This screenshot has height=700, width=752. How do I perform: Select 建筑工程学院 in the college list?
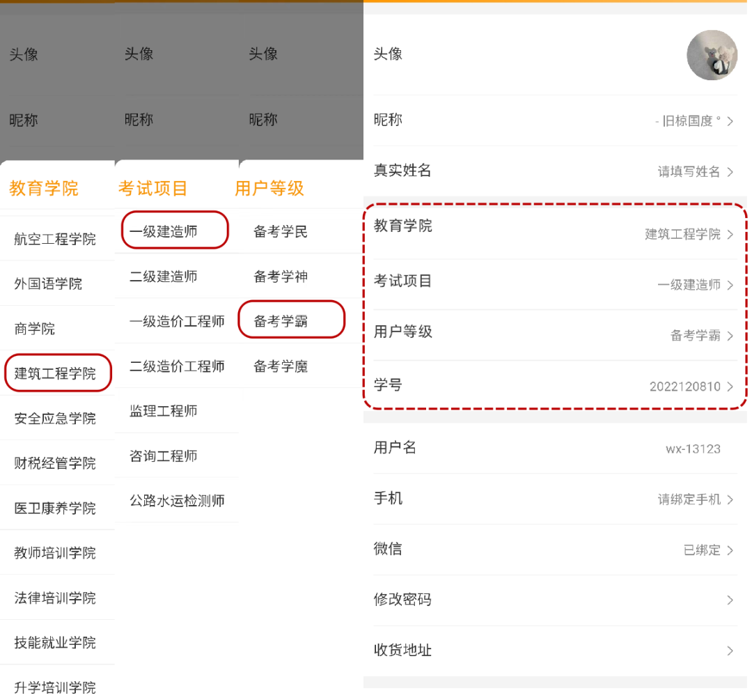tap(55, 374)
